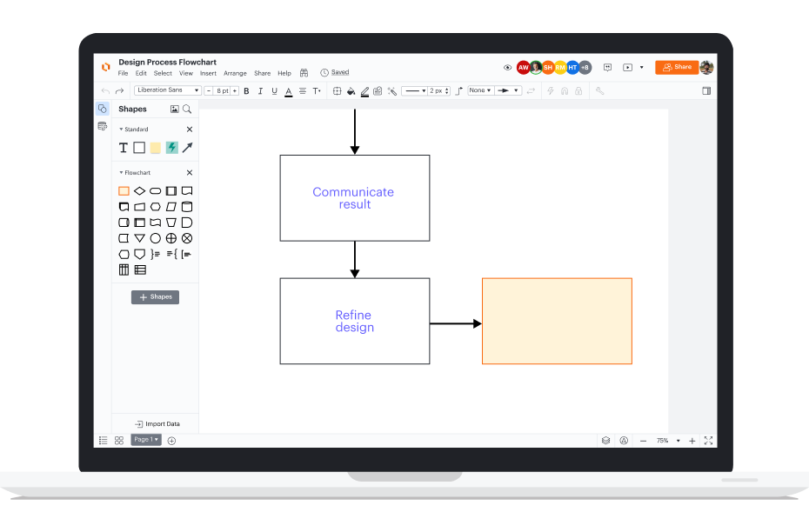Select the yellow sticky note swatch
The image size is (809, 532).
click(x=155, y=148)
